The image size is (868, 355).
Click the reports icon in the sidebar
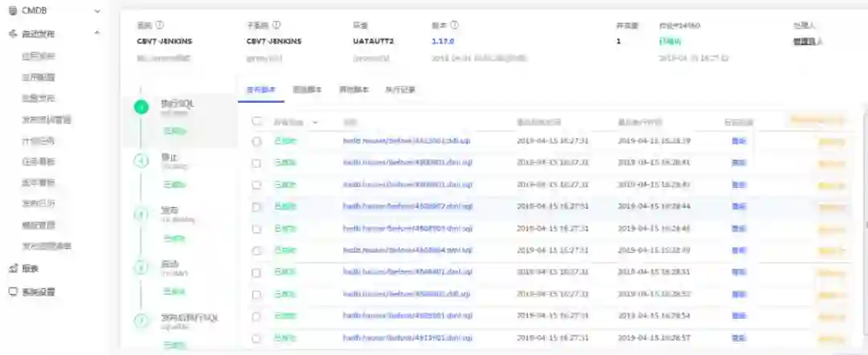[12, 268]
